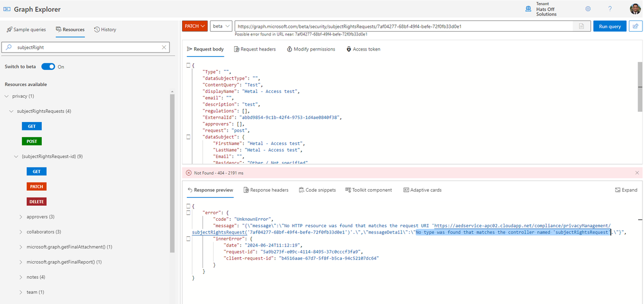Expand the collaborators (3) node

(21, 232)
